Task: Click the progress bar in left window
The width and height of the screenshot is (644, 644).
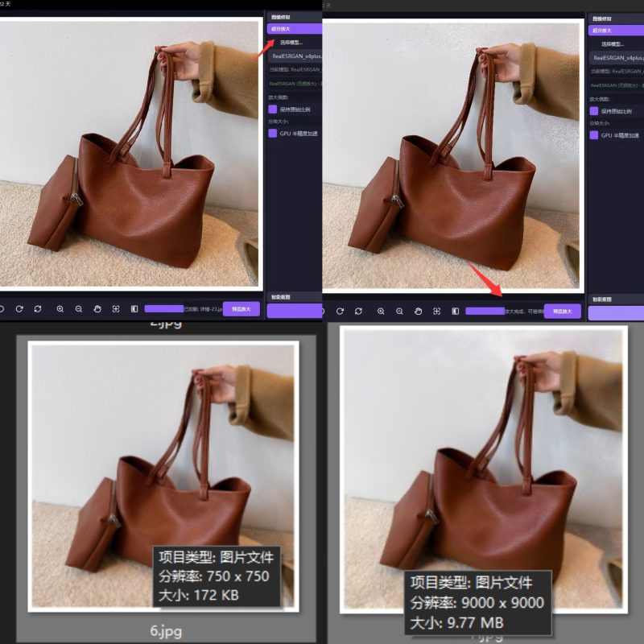Action: click(x=164, y=309)
